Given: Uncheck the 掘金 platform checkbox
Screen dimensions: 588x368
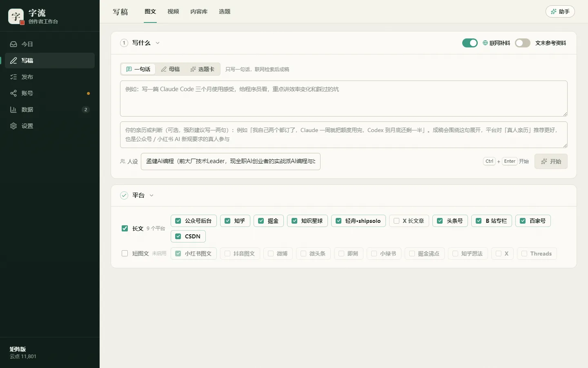Looking at the screenshot, I should (x=261, y=221).
